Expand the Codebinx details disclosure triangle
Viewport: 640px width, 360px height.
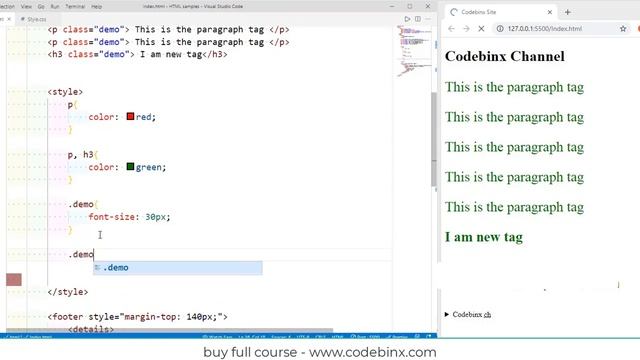[447, 314]
